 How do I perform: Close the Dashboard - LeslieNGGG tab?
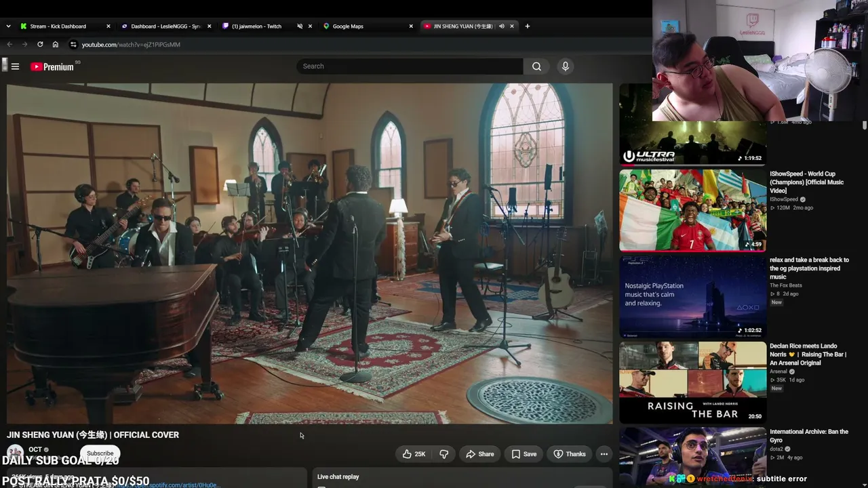pos(209,26)
